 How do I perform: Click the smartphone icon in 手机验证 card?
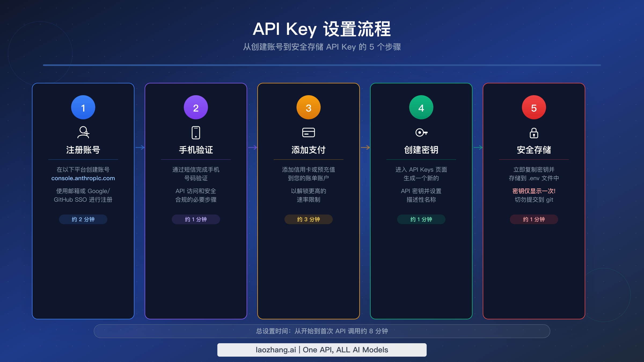[196, 132]
